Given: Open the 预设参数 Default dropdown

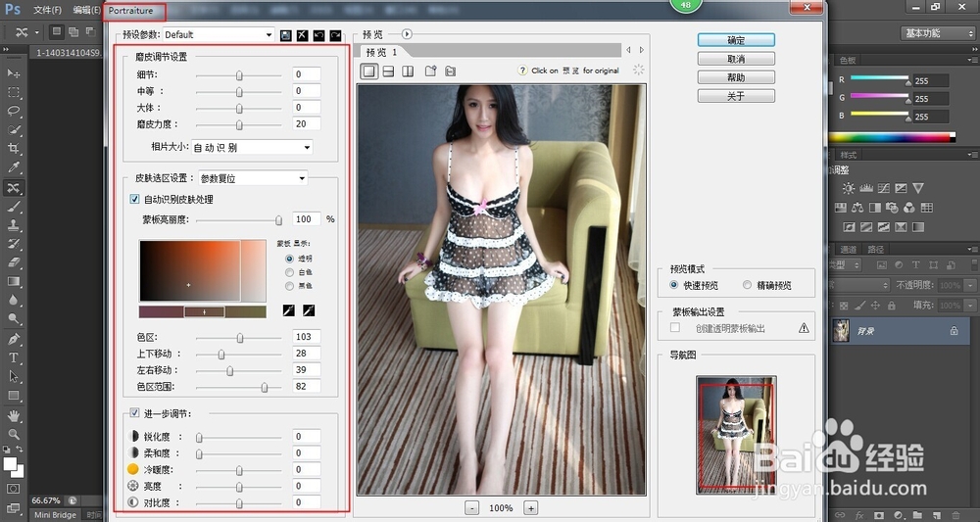Looking at the screenshot, I should click(219, 35).
